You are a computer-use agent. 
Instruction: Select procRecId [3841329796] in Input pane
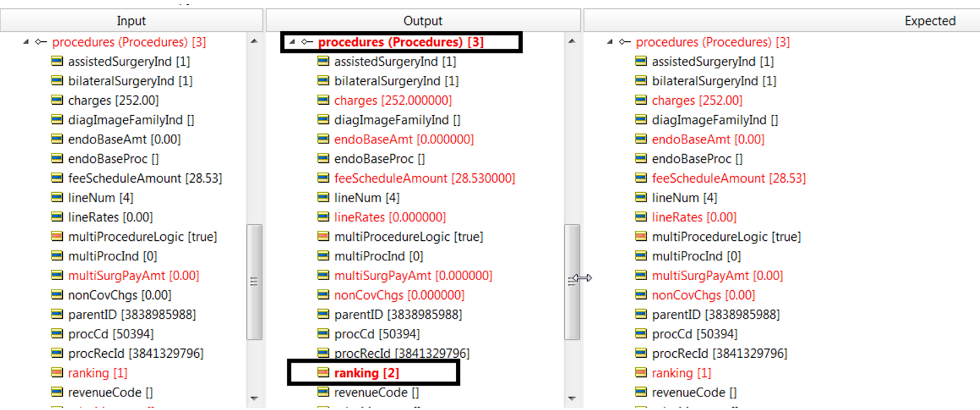[x=135, y=354]
